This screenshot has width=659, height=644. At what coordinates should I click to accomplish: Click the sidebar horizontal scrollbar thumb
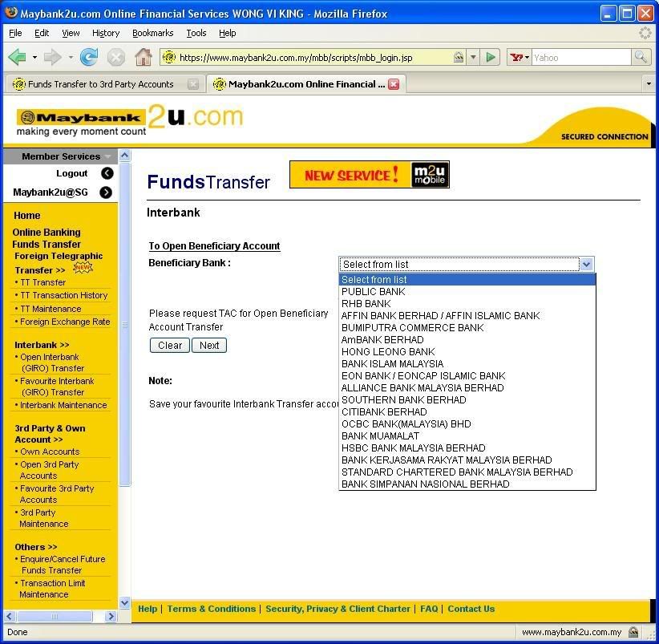(x=55, y=617)
